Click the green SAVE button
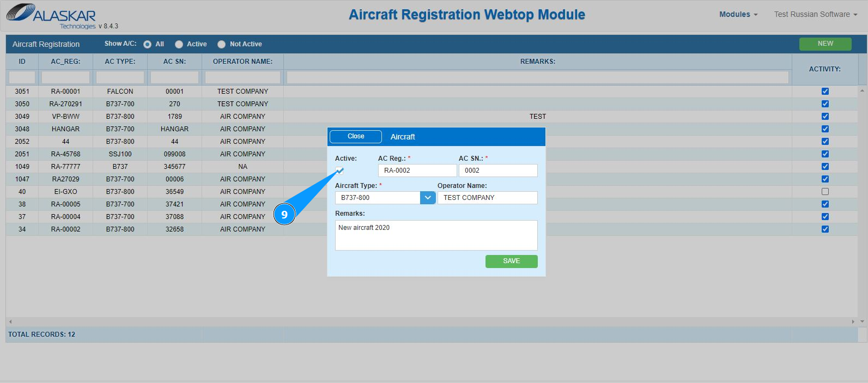The width and height of the screenshot is (868, 383). click(x=511, y=262)
